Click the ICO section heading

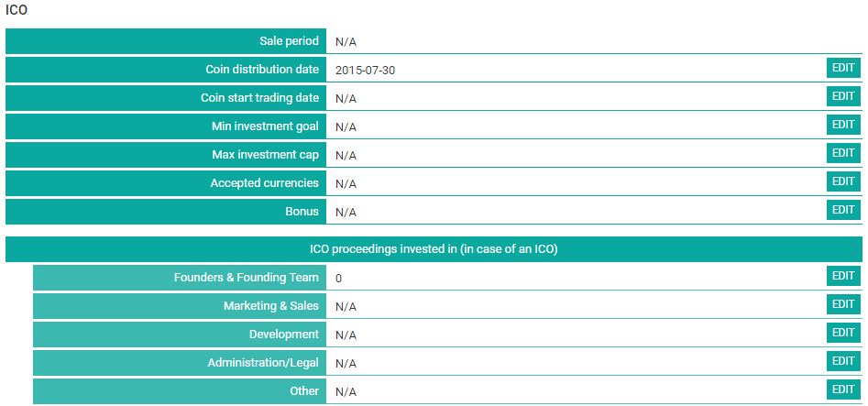(16, 9)
